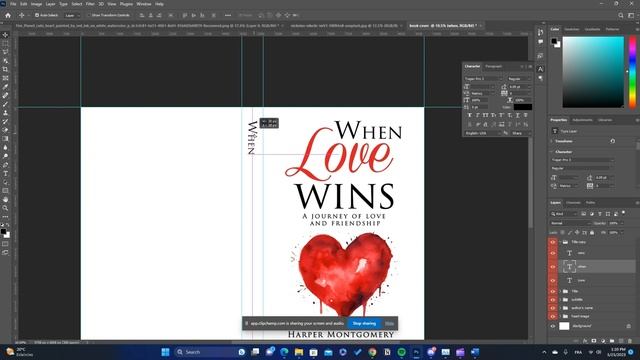Switch to the Paragraph tab
Image resolution: width=640 pixels, height=360 pixels.
click(493, 67)
